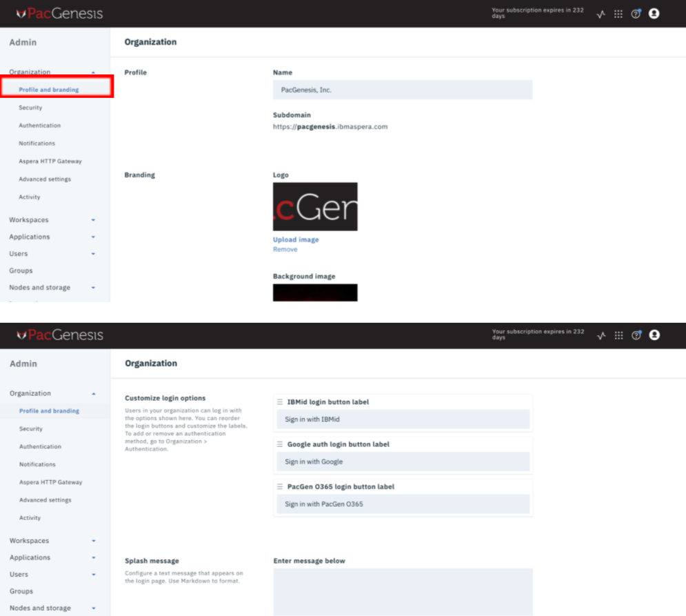Click the Background image preview thumbnail
Viewport: 686px width, 616px height.
[x=315, y=292]
